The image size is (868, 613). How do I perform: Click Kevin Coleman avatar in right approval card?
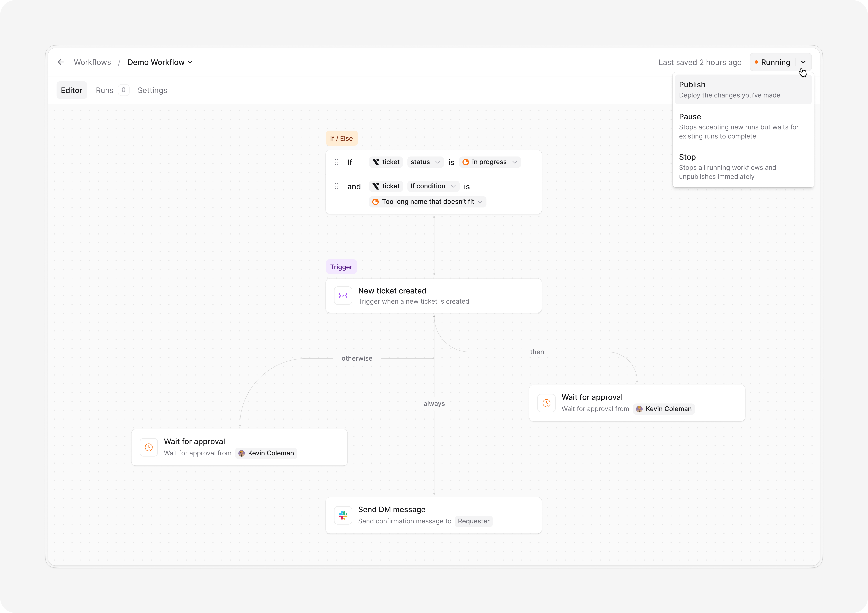639,409
